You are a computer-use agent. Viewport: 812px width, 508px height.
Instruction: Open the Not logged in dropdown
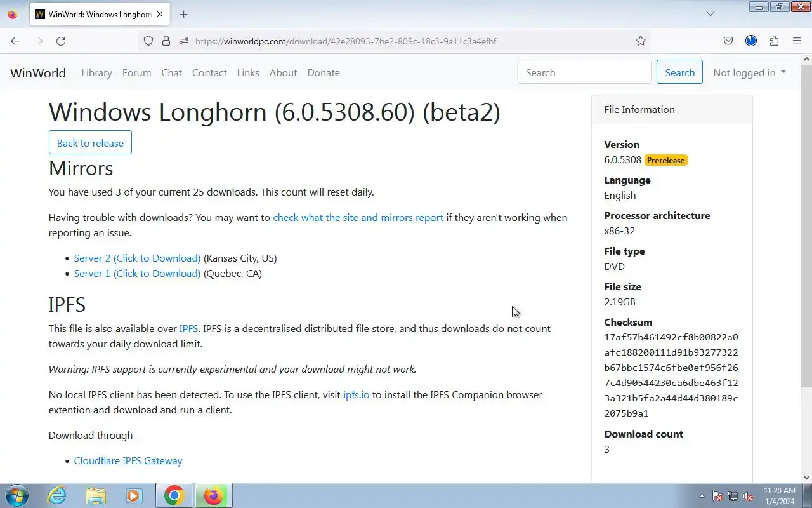click(749, 72)
